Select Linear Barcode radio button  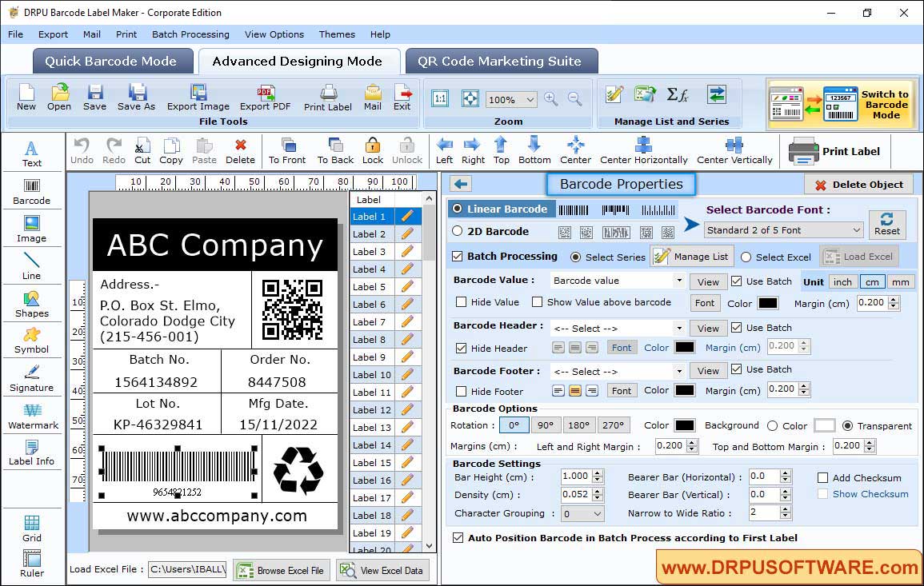pyautogui.click(x=458, y=209)
